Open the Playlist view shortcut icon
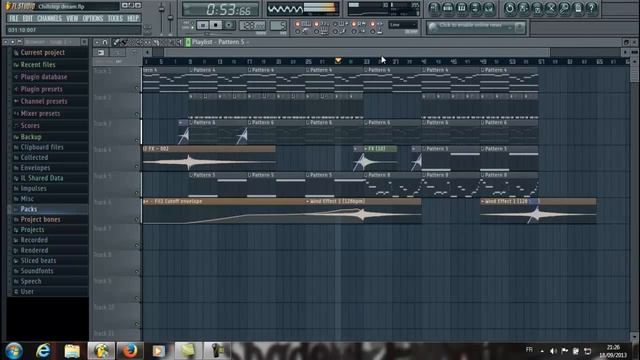The width and height of the screenshot is (640, 360). (434, 8)
